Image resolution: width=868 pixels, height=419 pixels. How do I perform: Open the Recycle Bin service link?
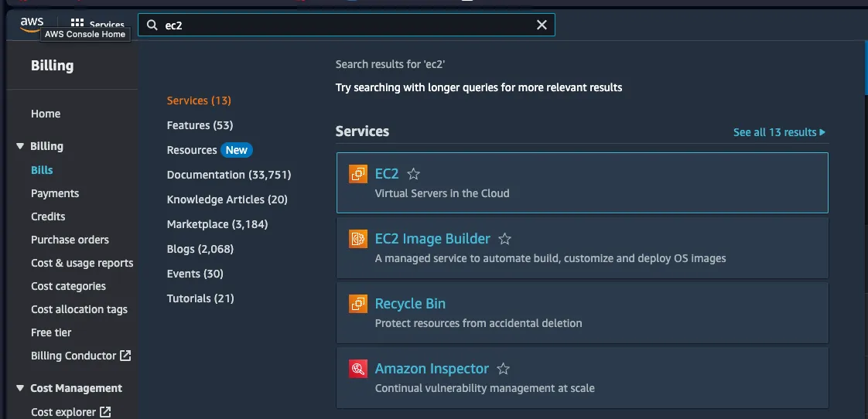click(410, 303)
